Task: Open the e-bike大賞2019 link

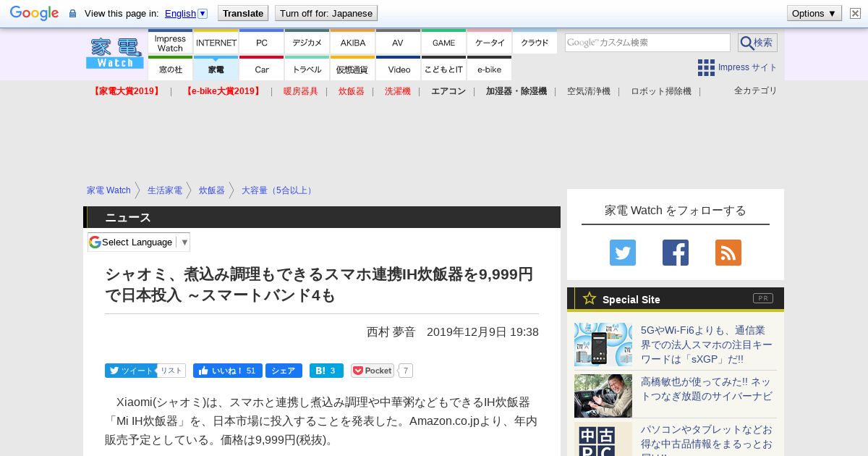Action: (223, 91)
